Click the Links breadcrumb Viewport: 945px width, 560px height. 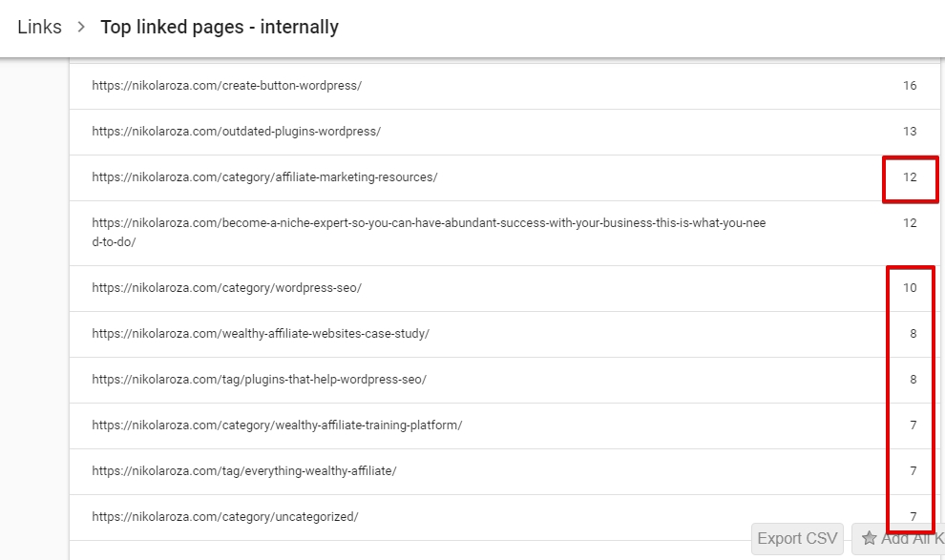coord(39,27)
